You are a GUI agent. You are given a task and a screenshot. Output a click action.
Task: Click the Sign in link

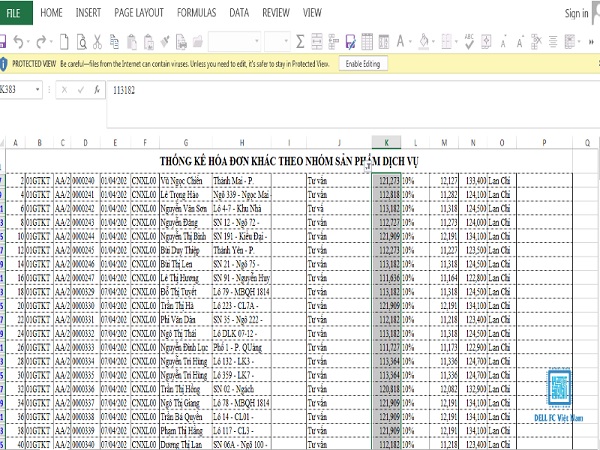[x=576, y=14]
